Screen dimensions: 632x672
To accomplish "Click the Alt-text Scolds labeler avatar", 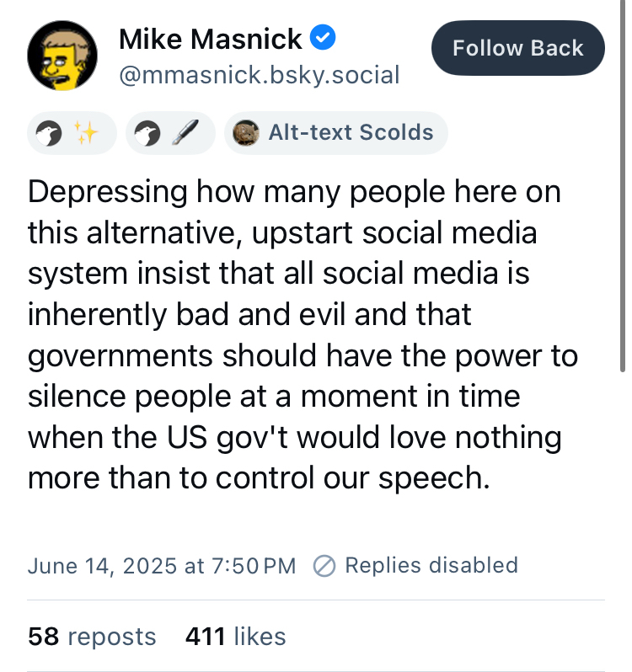I will pos(245,133).
